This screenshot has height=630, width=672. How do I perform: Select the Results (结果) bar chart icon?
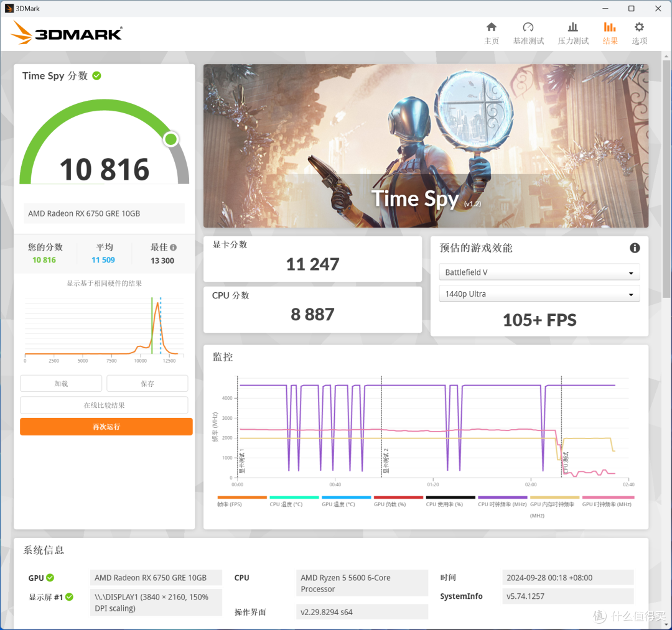609,27
